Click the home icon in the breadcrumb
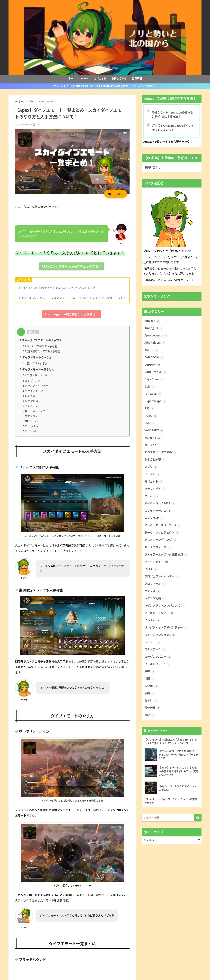The width and height of the screenshot is (210, 980). pos(16,102)
